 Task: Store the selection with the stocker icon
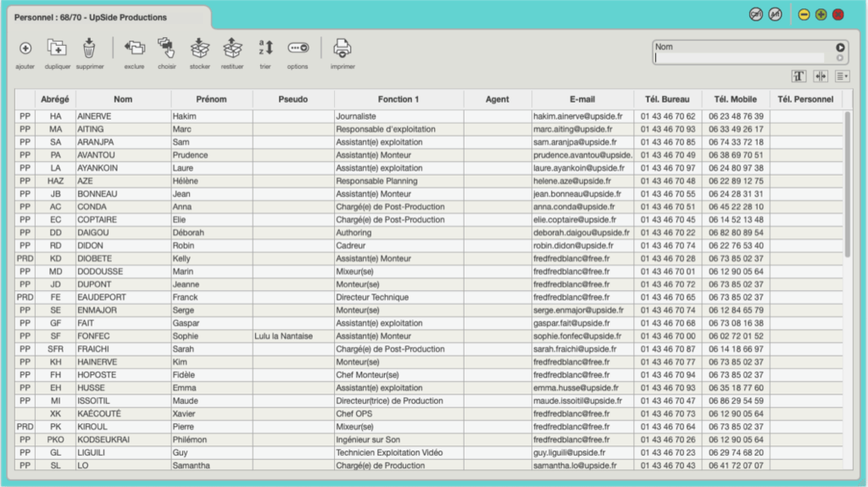[x=199, y=48]
